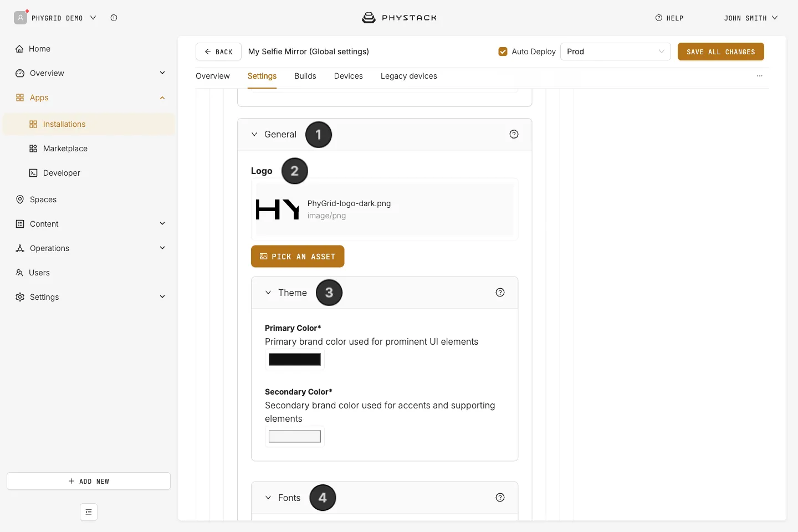Open the PhyGrid Demo tenant dropdown arrow
The width and height of the screenshot is (798, 532).
click(93, 18)
